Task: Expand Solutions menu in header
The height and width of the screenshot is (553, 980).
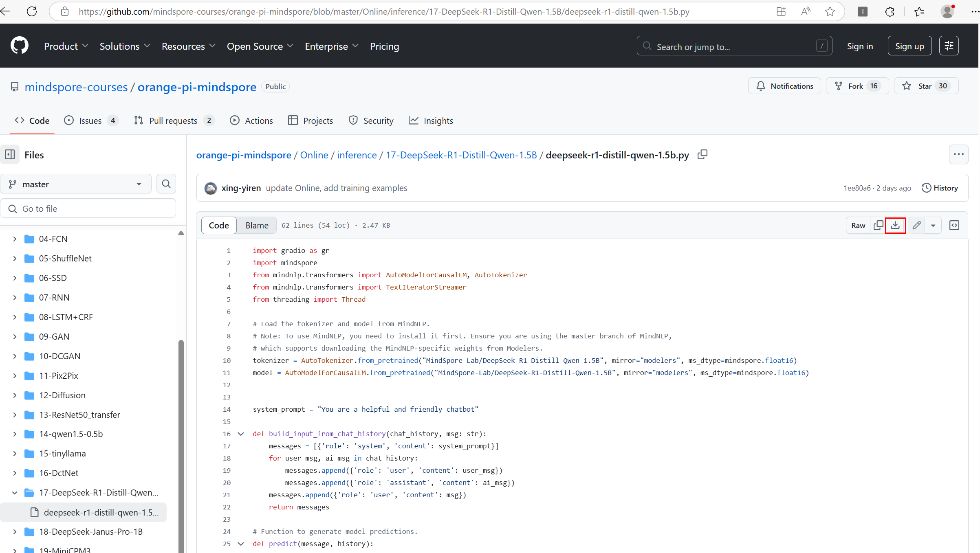Action: 125,46
